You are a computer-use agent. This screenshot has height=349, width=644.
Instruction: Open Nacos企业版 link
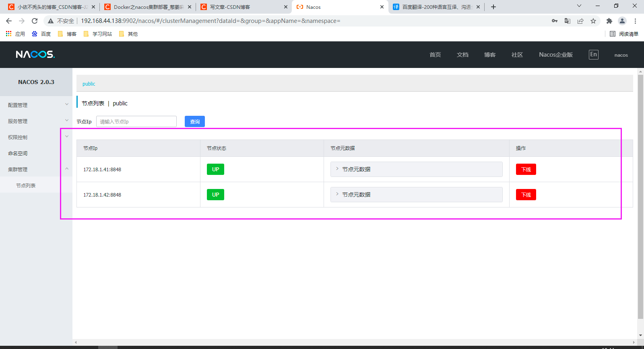[556, 55]
